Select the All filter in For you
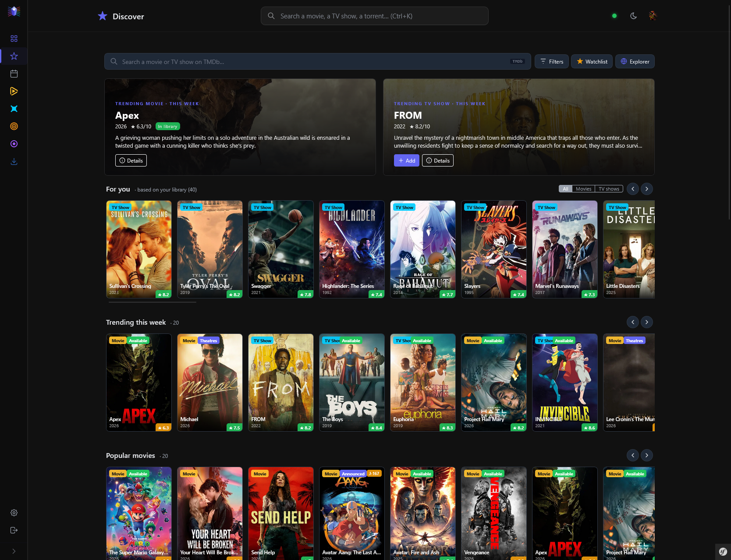The width and height of the screenshot is (731, 560). pos(565,189)
